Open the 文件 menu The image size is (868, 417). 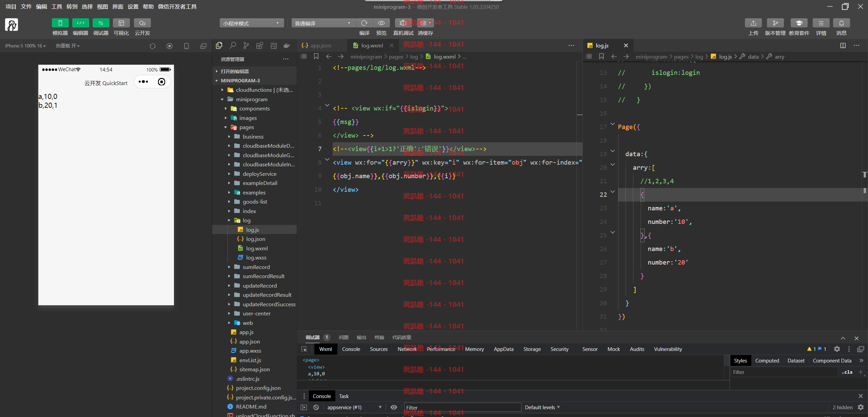[x=26, y=6]
